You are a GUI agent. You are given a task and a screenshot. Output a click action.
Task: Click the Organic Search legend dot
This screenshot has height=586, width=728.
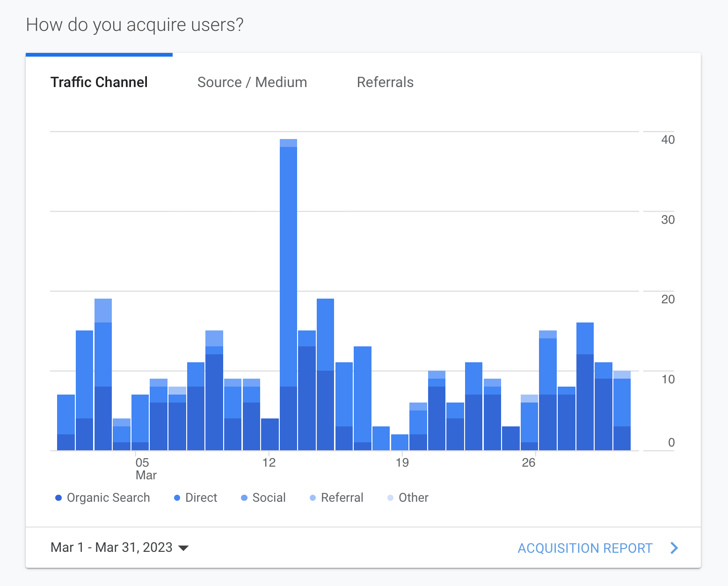coord(58,498)
